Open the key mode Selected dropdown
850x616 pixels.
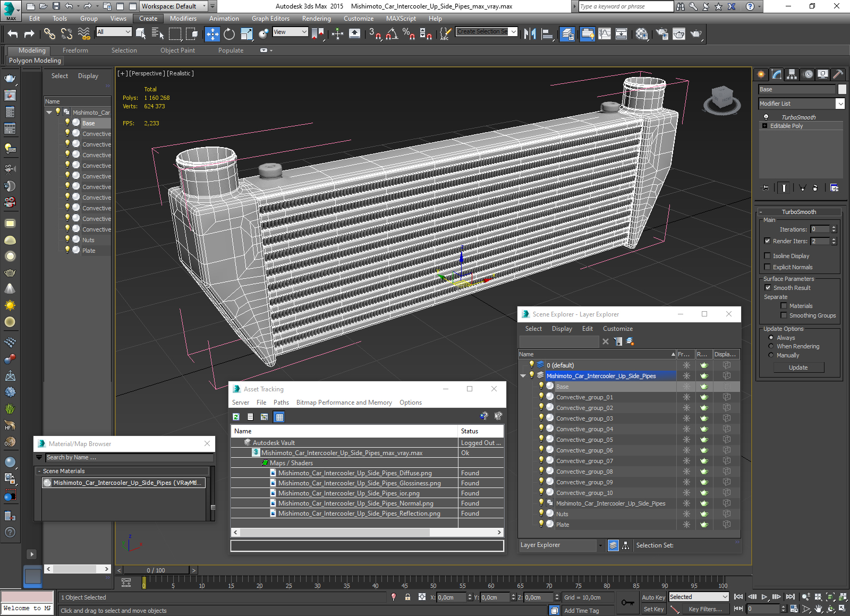point(699,597)
